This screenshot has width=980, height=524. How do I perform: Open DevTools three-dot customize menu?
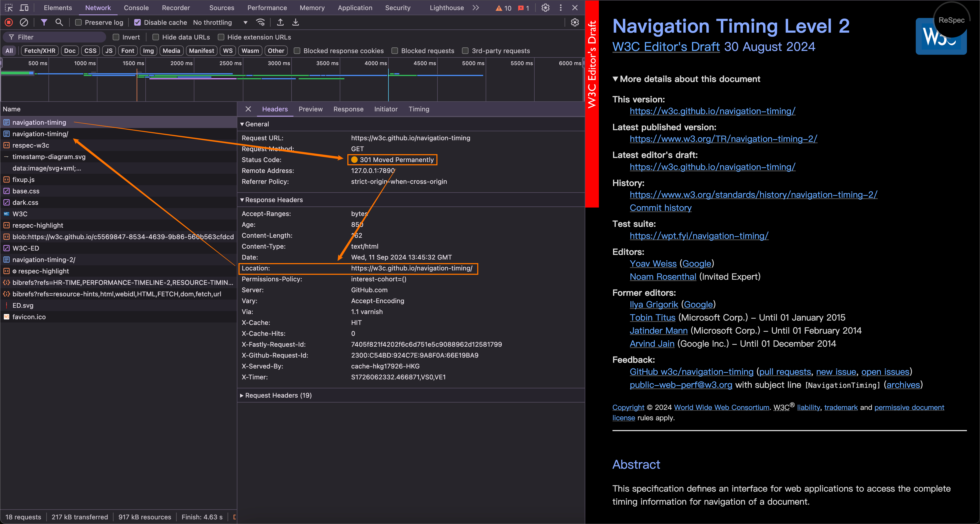(561, 8)
